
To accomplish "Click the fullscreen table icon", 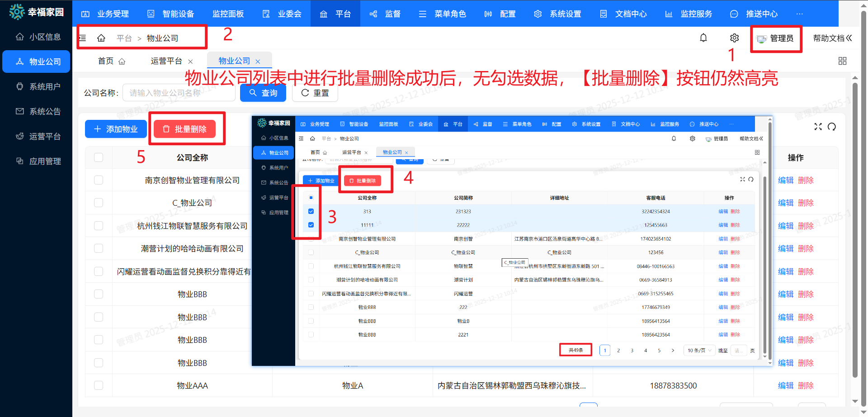I will click(818, 127).
